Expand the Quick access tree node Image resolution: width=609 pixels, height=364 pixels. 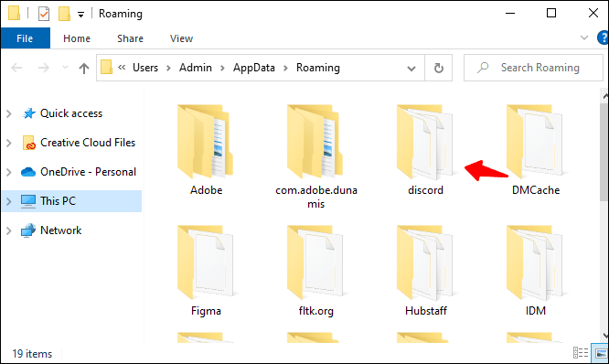pyautogui.click(x=9, y=113)
